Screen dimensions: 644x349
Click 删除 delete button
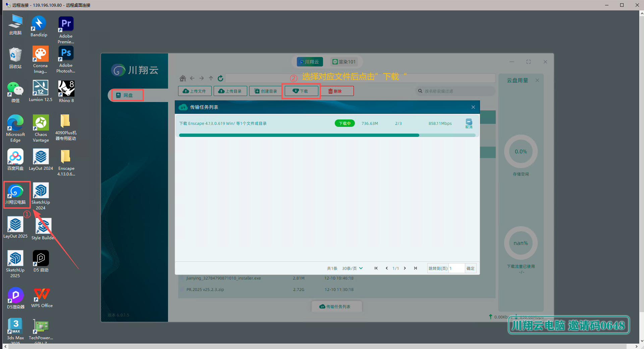[337, 91]
